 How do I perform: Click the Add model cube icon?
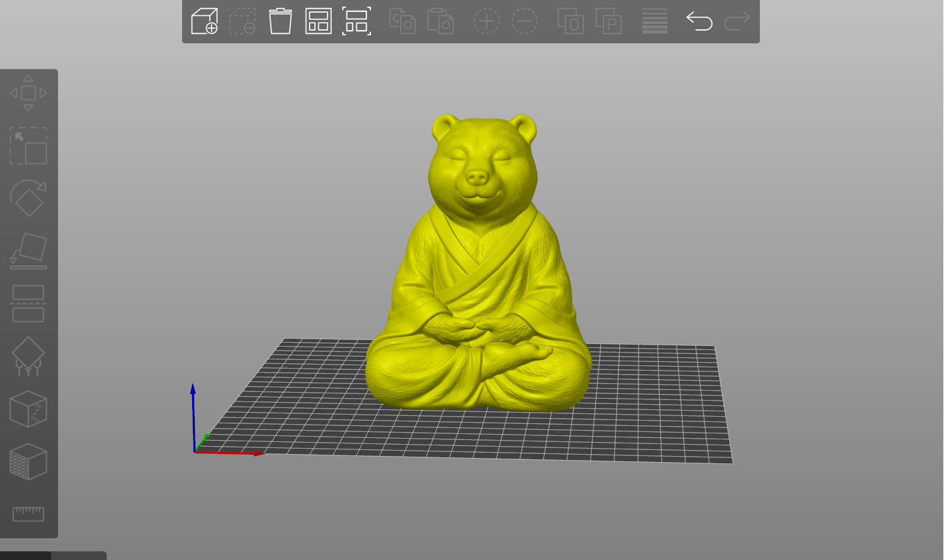pyautogui.click(x=204, y=21)
